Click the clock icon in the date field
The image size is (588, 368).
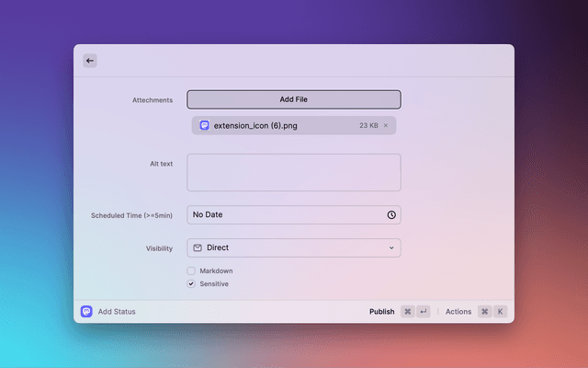pyautogui.click(x=391, y=214)
